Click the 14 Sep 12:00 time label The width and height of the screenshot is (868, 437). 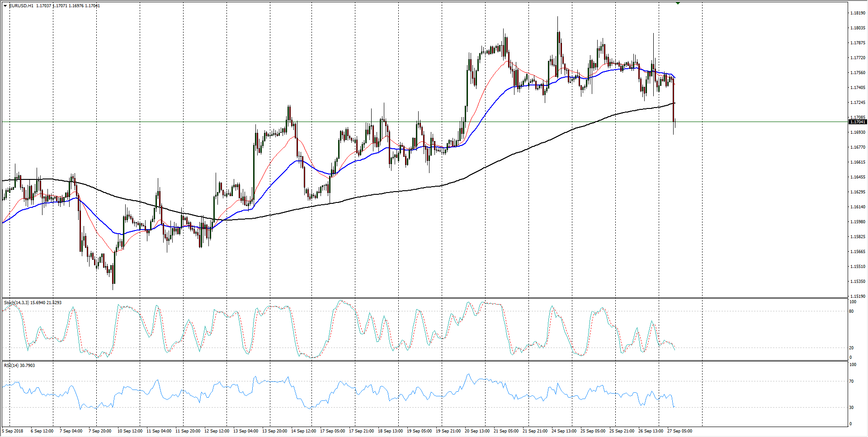click(x=304, y=431)
